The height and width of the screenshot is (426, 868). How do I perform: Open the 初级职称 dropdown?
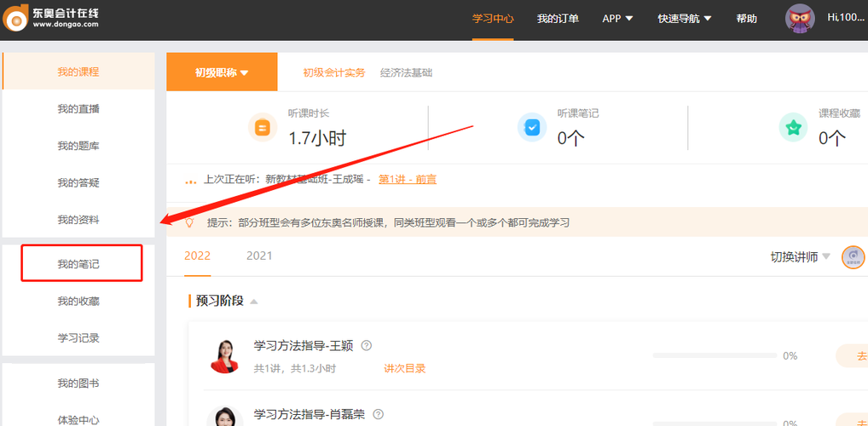[x=222, y=72]
